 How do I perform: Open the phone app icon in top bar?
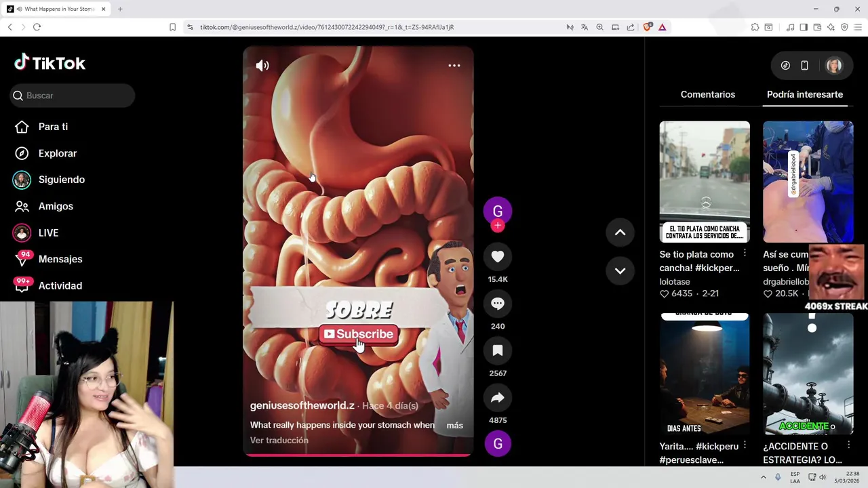[804, 66]
